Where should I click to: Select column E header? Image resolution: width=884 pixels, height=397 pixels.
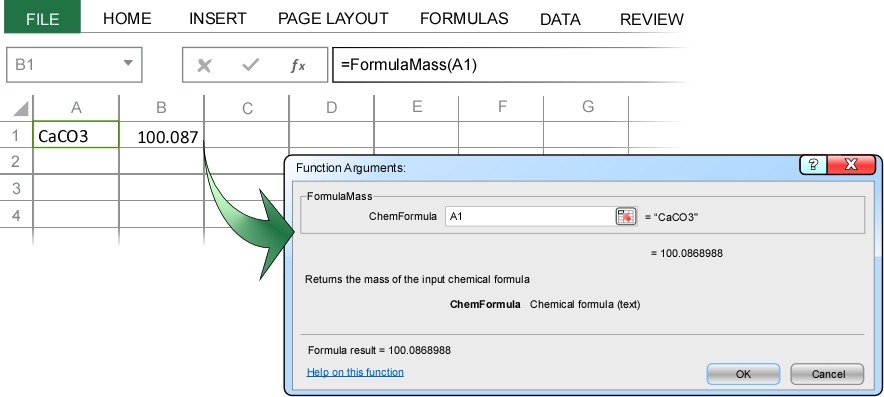pos(417,107)
